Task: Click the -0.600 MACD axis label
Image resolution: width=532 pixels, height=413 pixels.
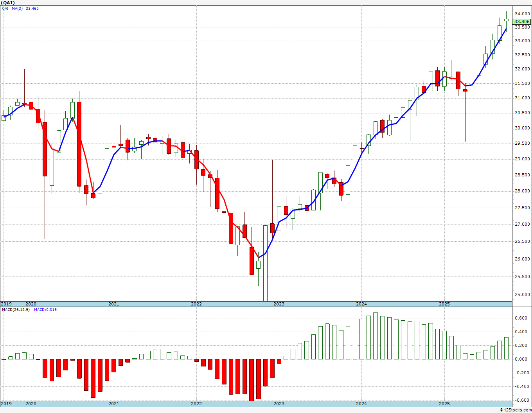Action: pos(523,400)
